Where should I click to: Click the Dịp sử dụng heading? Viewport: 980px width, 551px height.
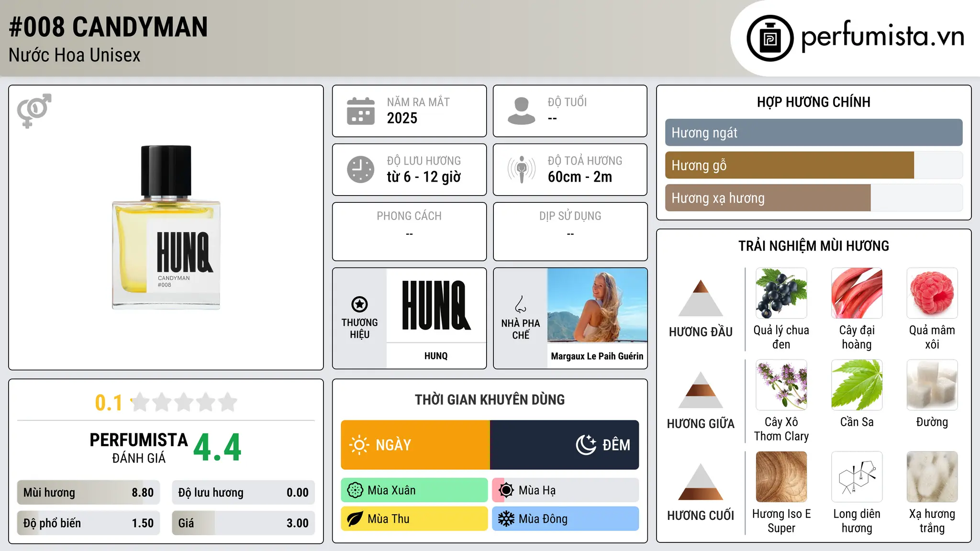(x=570, y=216)
